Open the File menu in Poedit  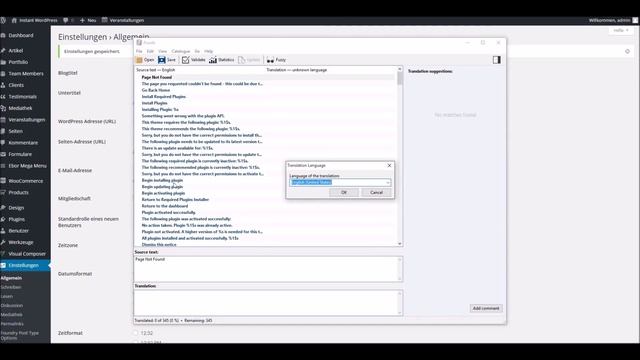(x=139, y=51)
